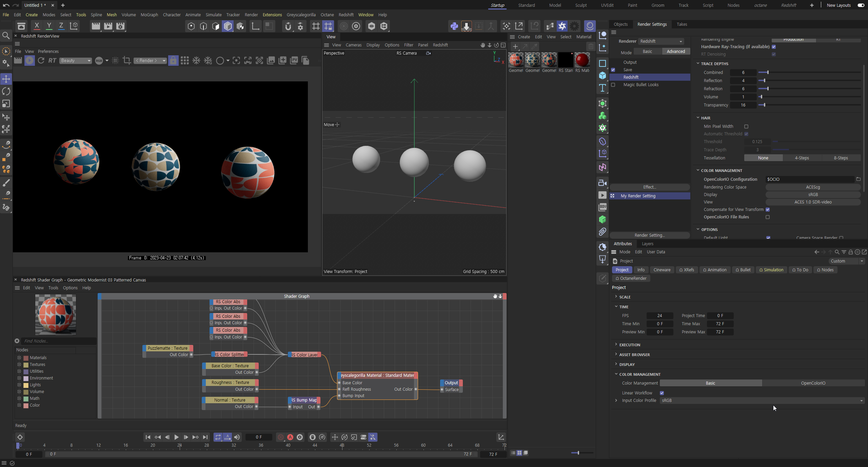Enable RT Denoising in Render Settings
The image size is (868, 467).
coord(774,54)
